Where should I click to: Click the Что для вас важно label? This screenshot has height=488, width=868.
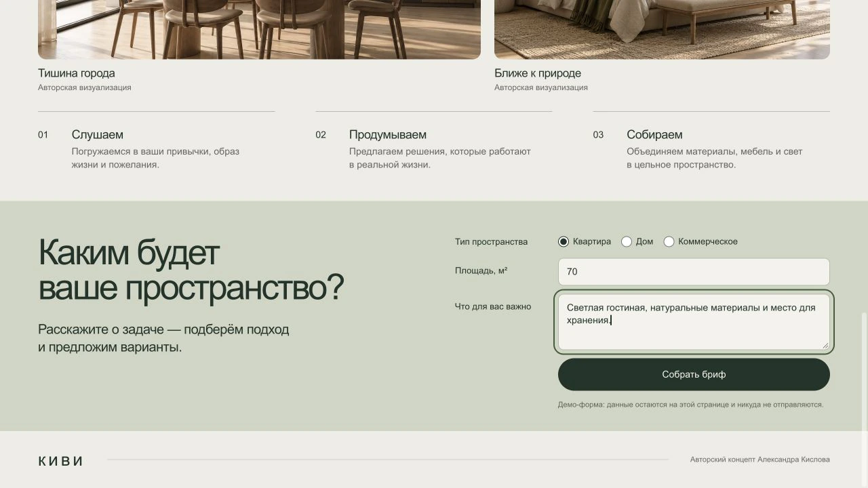pos(493,307)
